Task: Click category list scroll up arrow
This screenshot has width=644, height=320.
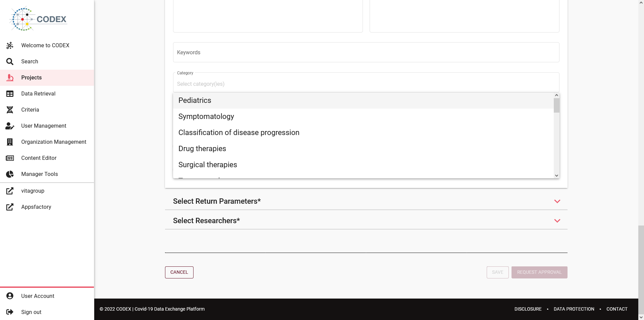Action: point(556,95)
